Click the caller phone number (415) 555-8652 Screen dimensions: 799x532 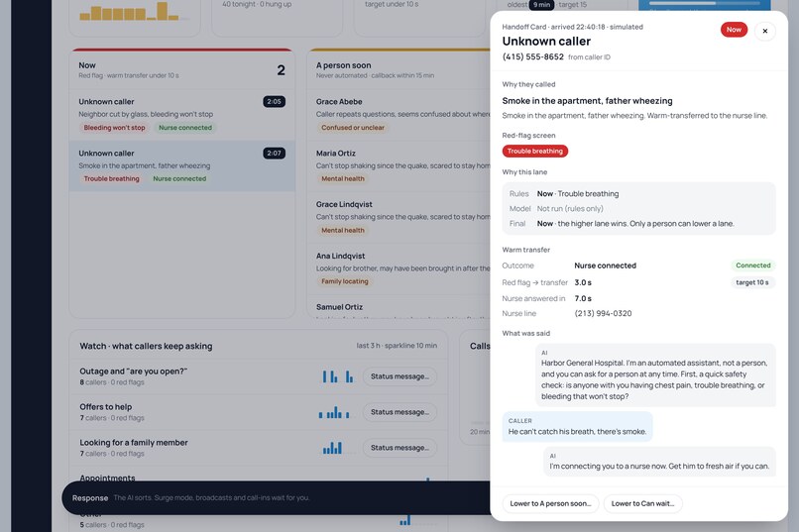click(533, 57)
